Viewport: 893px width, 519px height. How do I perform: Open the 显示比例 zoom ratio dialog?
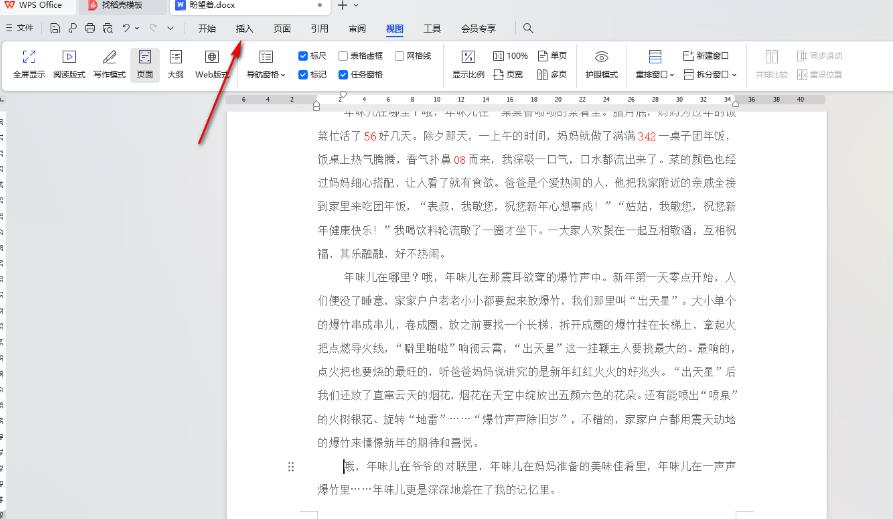tap(468, 64)
